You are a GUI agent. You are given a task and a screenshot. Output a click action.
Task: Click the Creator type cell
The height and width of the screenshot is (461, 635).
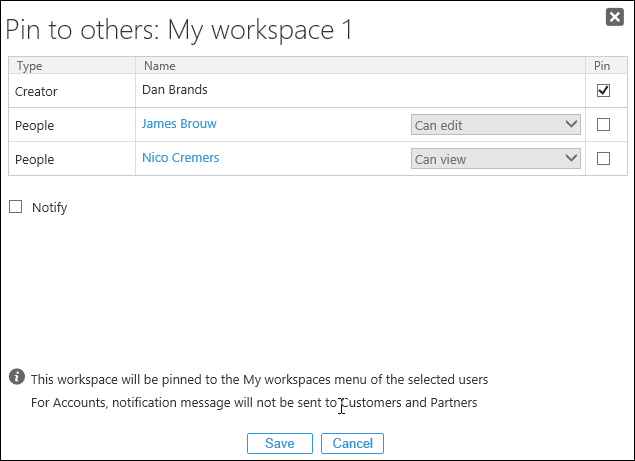36,92
